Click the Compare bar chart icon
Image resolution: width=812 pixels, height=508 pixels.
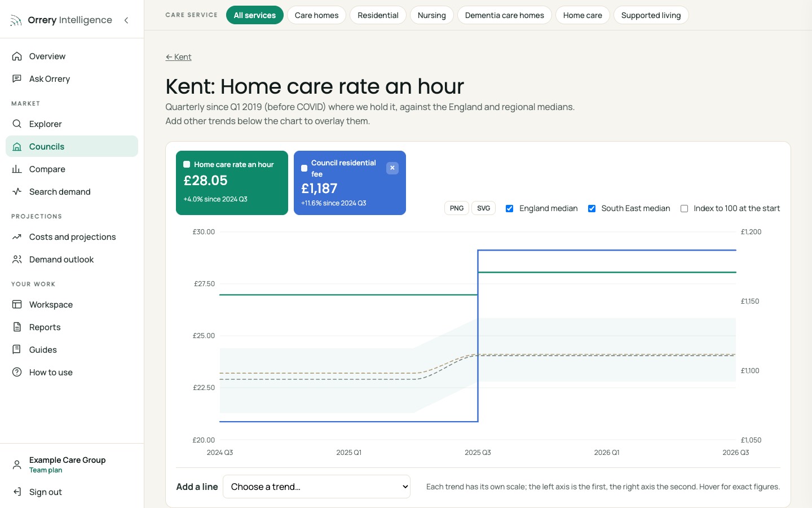click(x=17, y=169)
